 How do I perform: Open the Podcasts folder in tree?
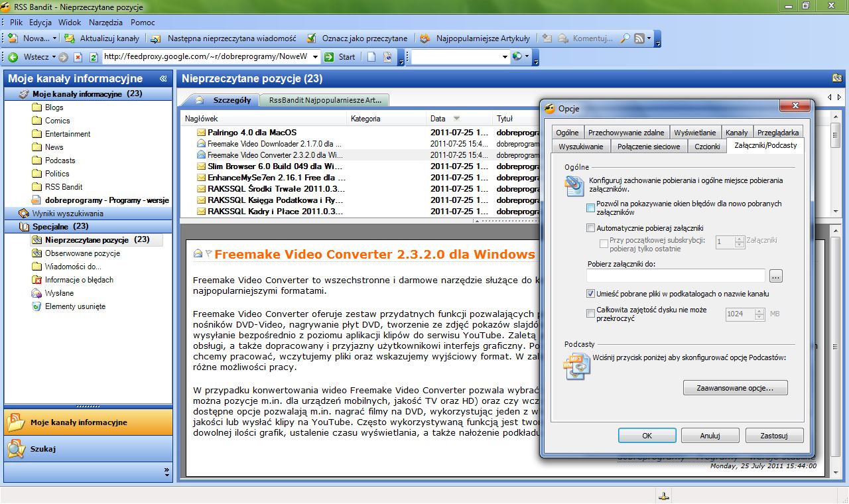(60, 160)
